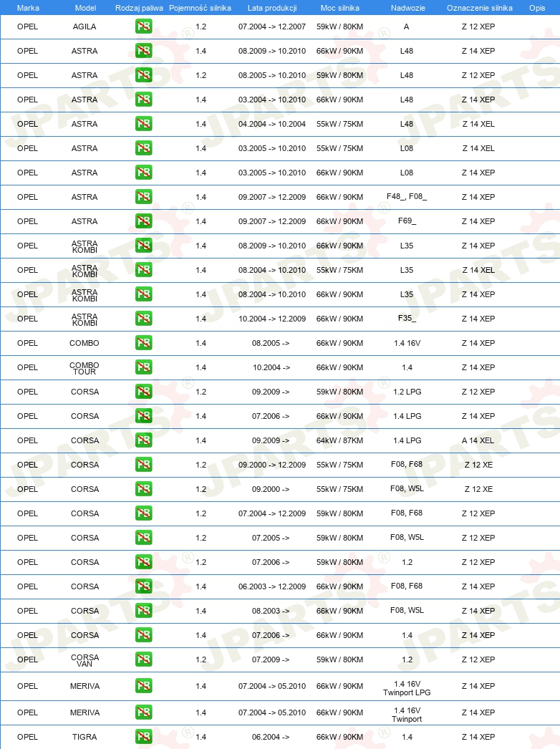
Task: Click the fuel icon in the AGILA row
Action: [x=143, y=26]
